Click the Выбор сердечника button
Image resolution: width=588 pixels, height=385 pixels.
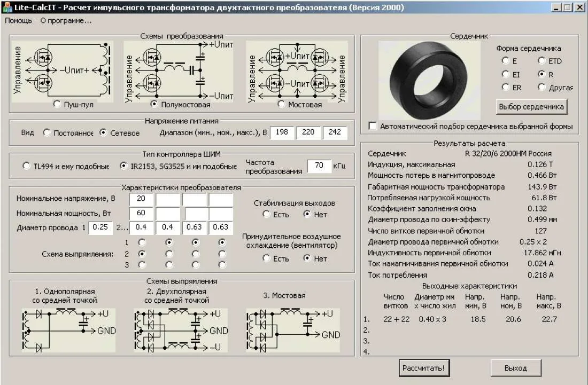[x=531, y=107]
